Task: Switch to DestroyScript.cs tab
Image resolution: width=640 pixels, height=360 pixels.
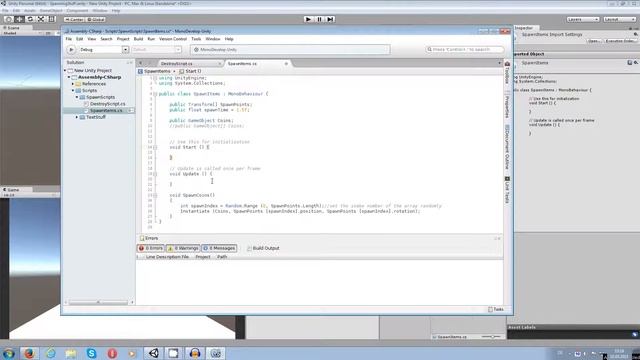Action: 177,64
